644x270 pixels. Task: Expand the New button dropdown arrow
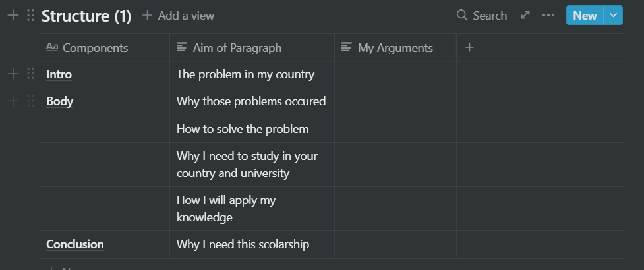tap(613, 16)
